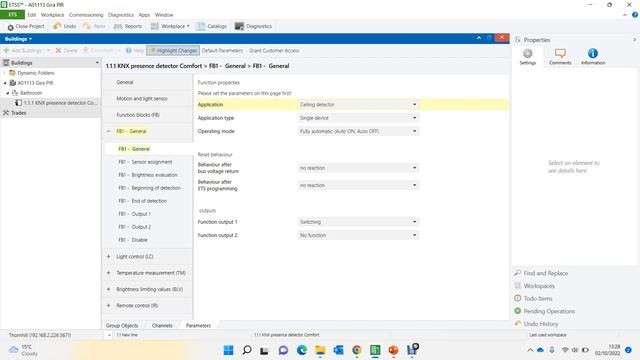Viewport: 640px width, 360px height.
Task: Open the Commissioning menu
Action: point(86,15)
